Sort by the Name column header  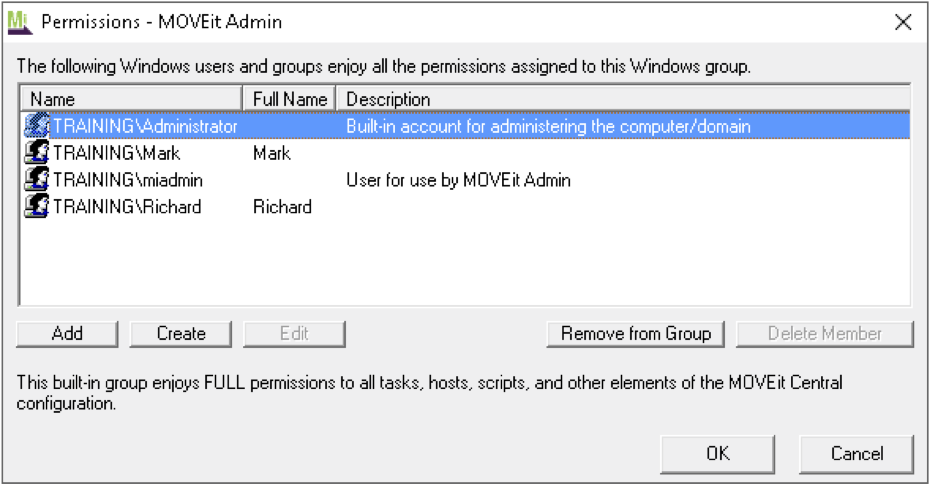click(130, 99)
